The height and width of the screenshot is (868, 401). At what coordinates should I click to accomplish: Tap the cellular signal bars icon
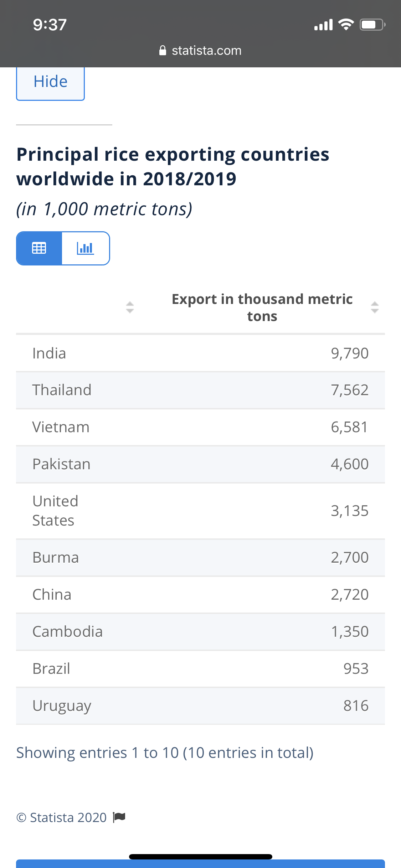[323, 25]
